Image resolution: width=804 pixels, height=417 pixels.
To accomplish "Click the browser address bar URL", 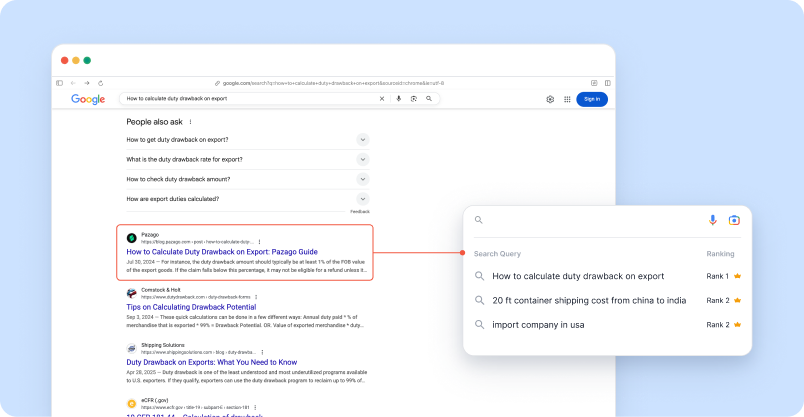I will point(333,83).
